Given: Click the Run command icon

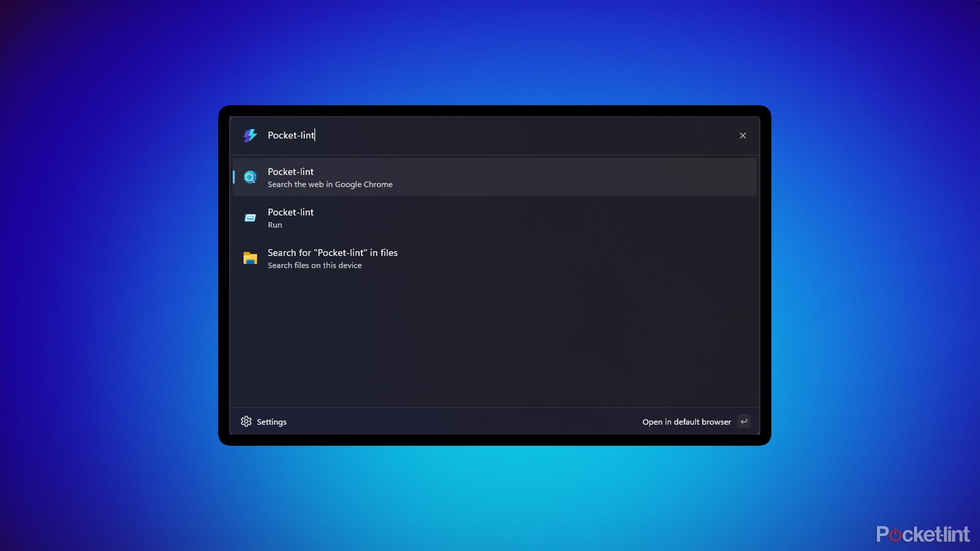Looking at the screenshot, I should (x=250, y=218).
